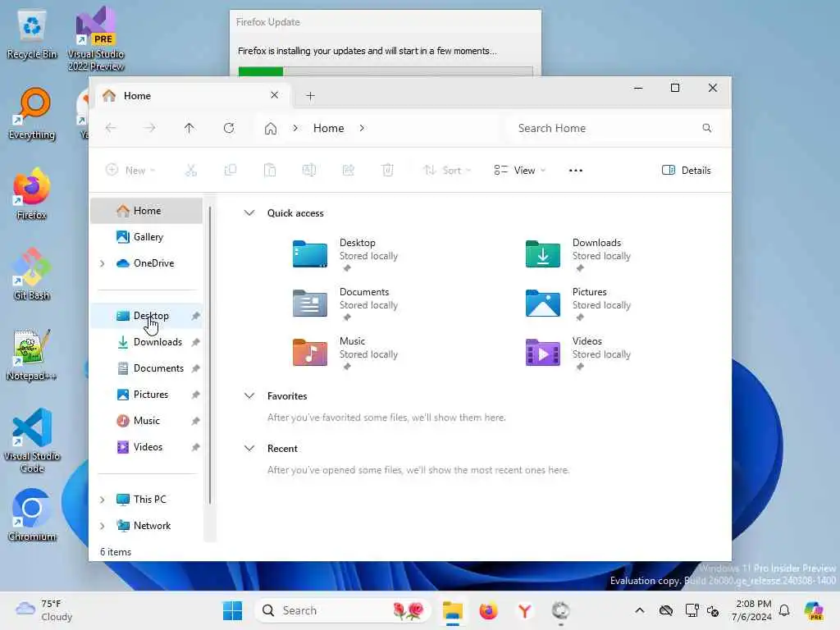
Task: Select the Everything desktop shortcut
Action: pyautogui.click(x=32, y=115)
